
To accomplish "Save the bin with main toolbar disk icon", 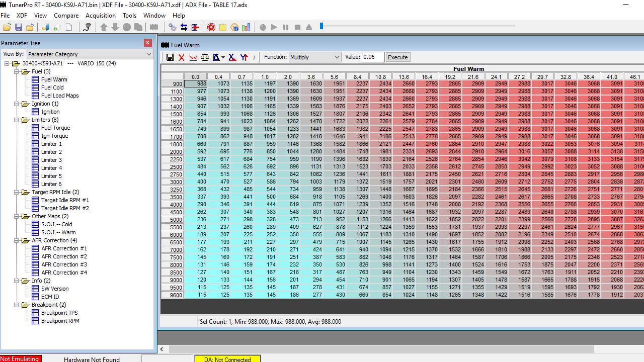I will pos(19,27).
